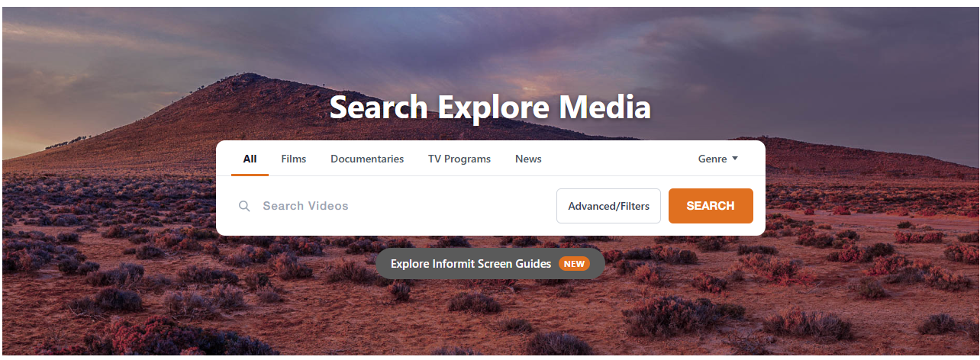The height and width of the screenshot is (360, 980).
Task: Click empty tab bar space between News and Genre
Action: 618,159
